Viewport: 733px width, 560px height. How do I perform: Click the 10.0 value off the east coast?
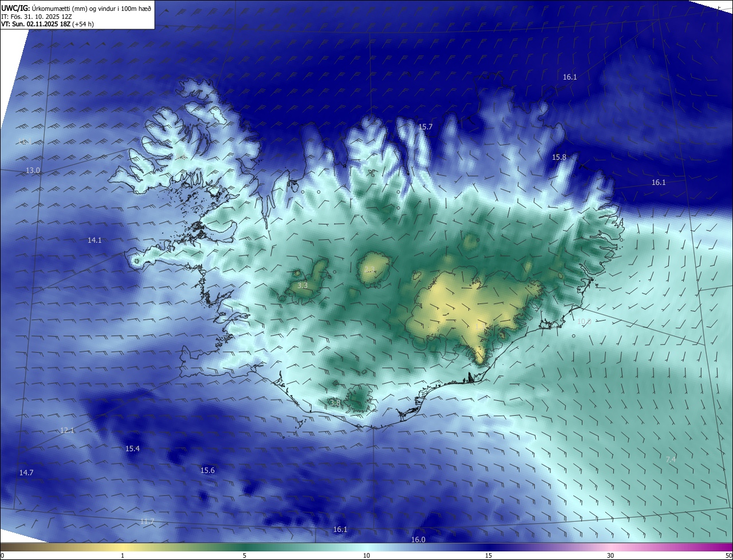[584, 322]
